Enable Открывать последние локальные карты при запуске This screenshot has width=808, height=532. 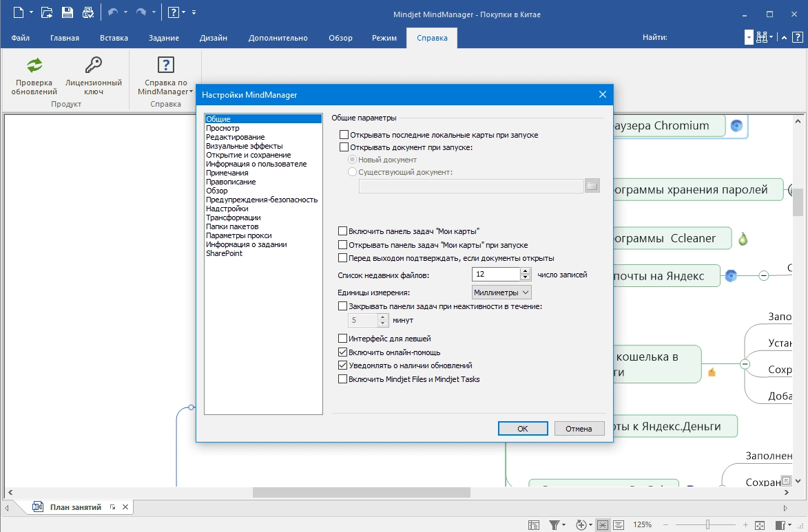pos(344,134)
